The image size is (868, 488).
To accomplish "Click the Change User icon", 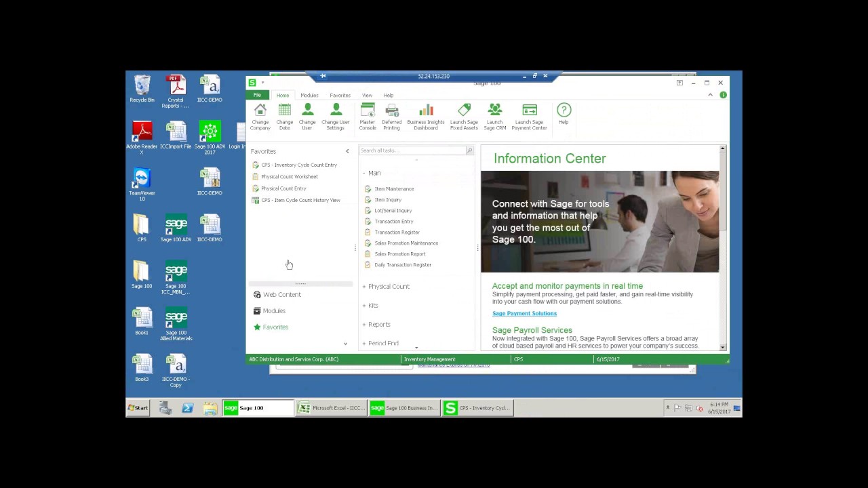I will (x=307, y=117).
